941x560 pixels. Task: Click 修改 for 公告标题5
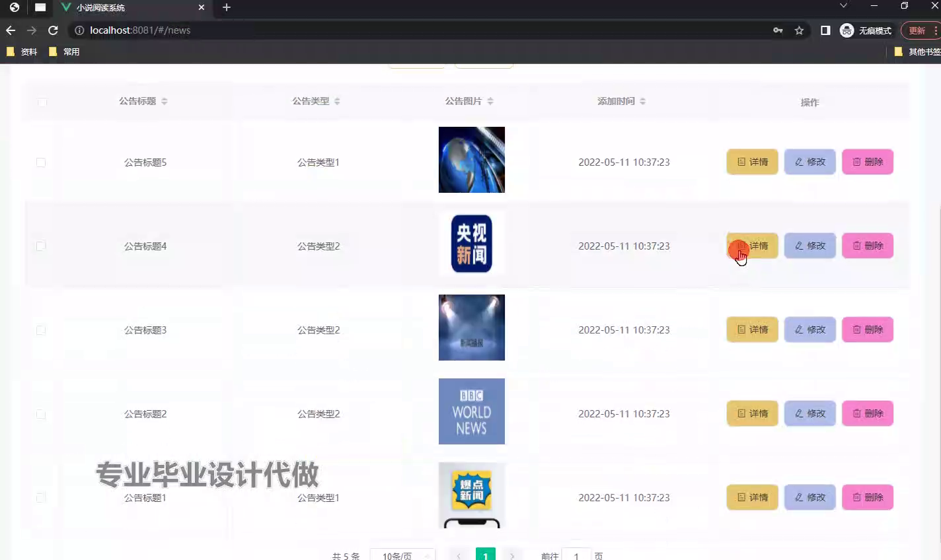[x=810, y=162]
